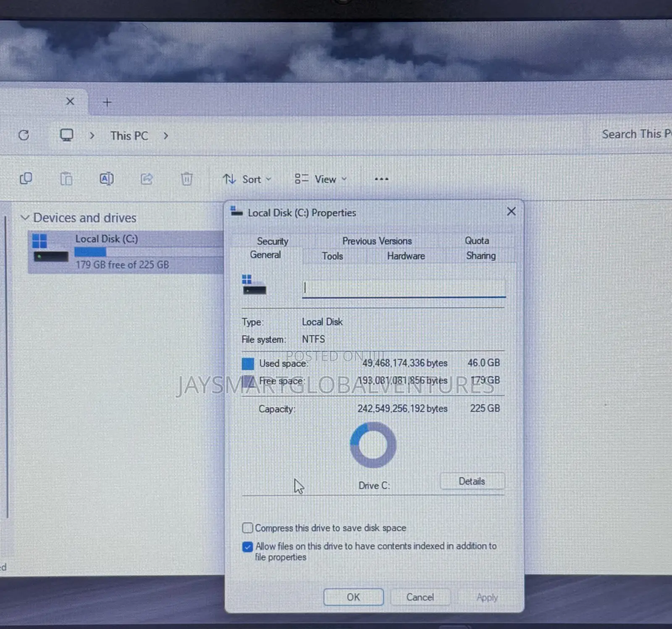Click '179 GB free of 225 GB' text
The height and width of the screenshot is (629, 672).
tap(122, 265)
